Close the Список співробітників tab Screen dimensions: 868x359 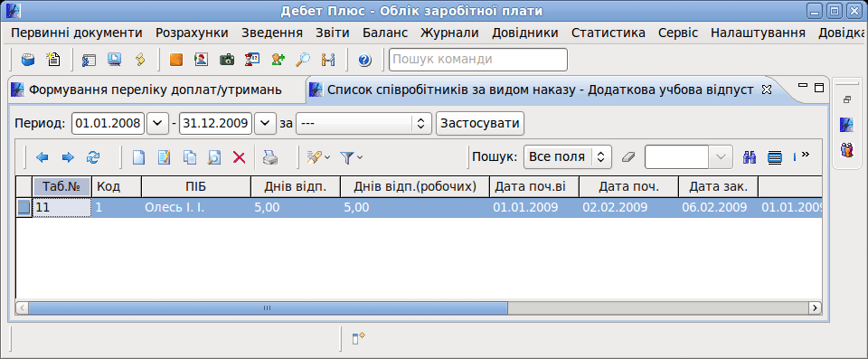(x=767, y=90)
